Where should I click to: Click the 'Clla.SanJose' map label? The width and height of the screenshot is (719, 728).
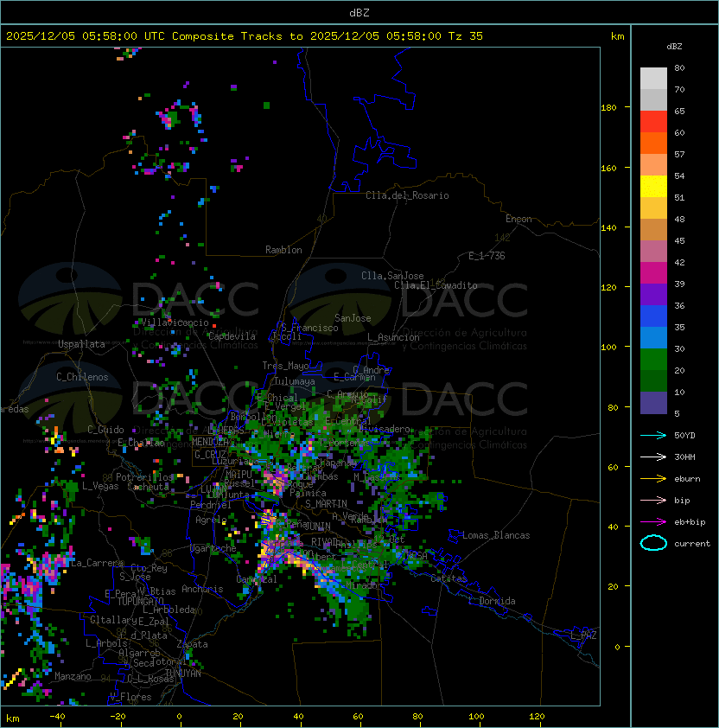pos(392,276)
